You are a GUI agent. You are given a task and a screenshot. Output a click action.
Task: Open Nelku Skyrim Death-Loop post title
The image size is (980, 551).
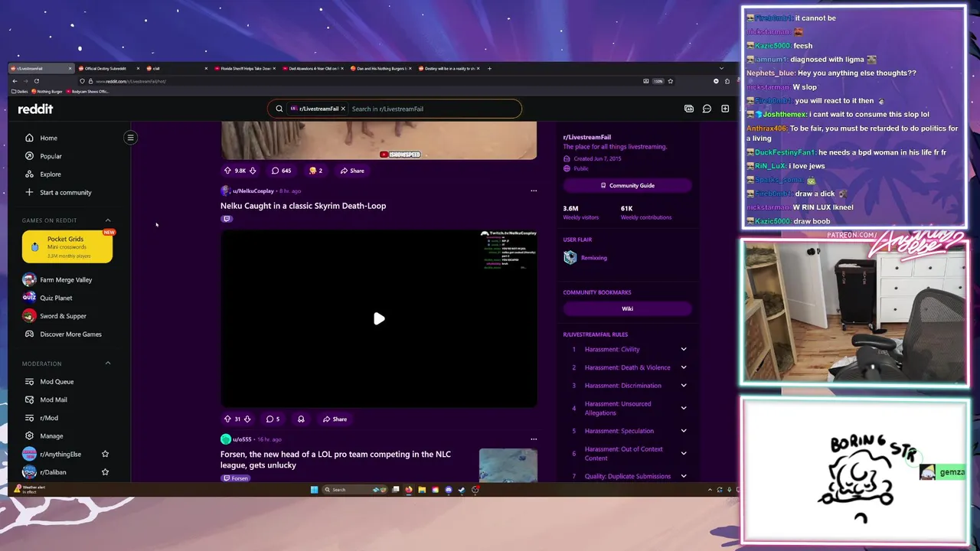[303, 206]
